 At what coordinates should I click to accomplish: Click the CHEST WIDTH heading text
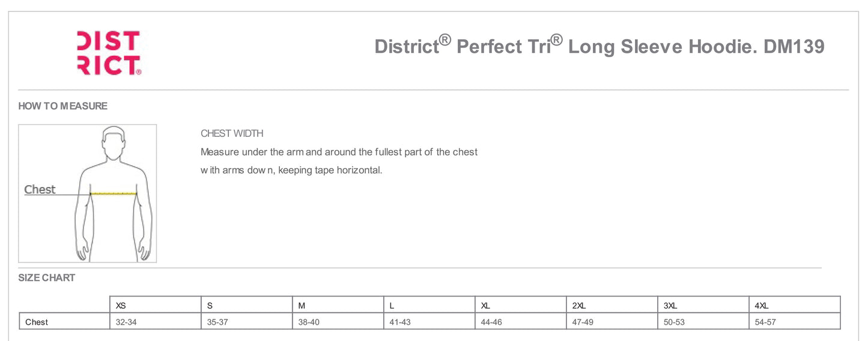pos(232,133)
